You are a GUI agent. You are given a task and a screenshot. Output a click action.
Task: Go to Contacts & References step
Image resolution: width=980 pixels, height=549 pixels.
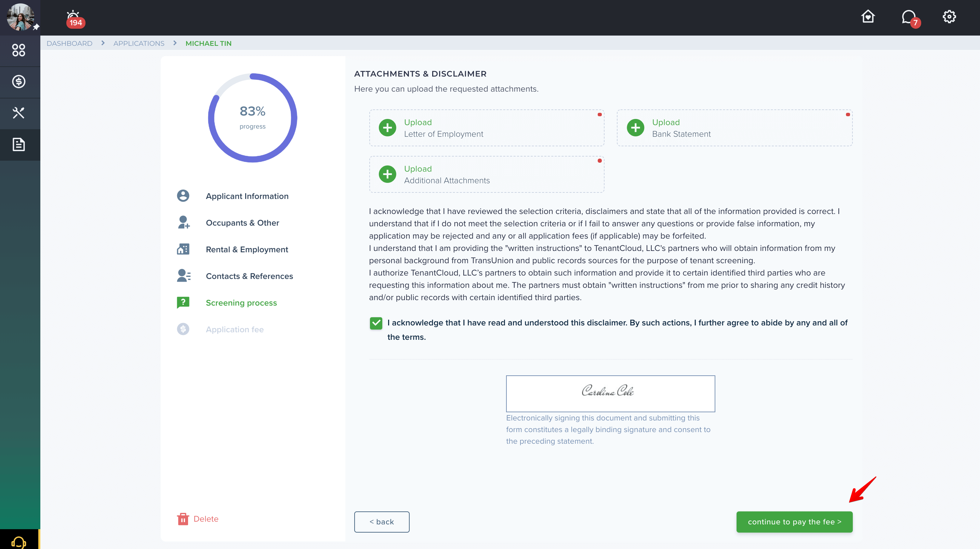point(249,276)
